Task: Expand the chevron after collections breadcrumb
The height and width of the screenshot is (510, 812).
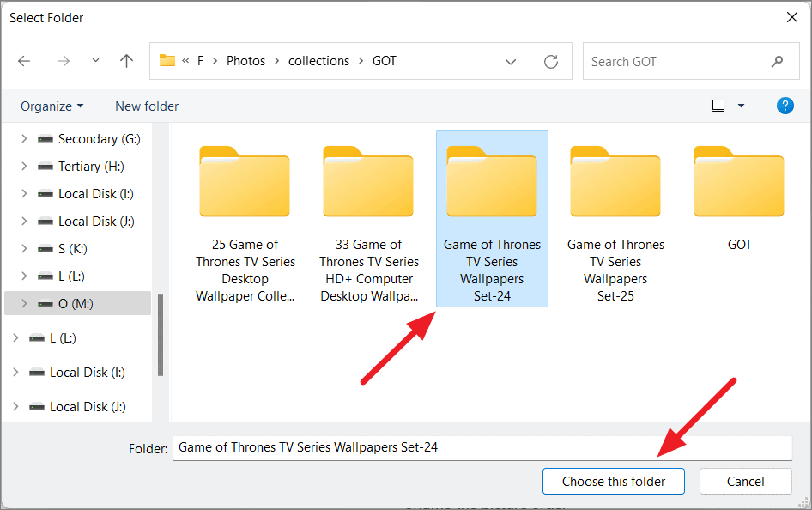Action: click(x=361, y=61)
